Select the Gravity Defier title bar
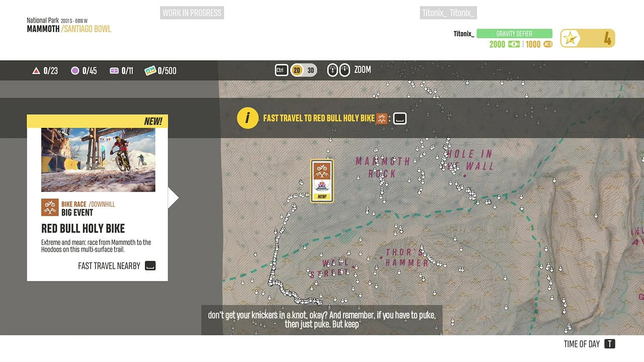This screenshot has height=362, width=644. [514, 34]
